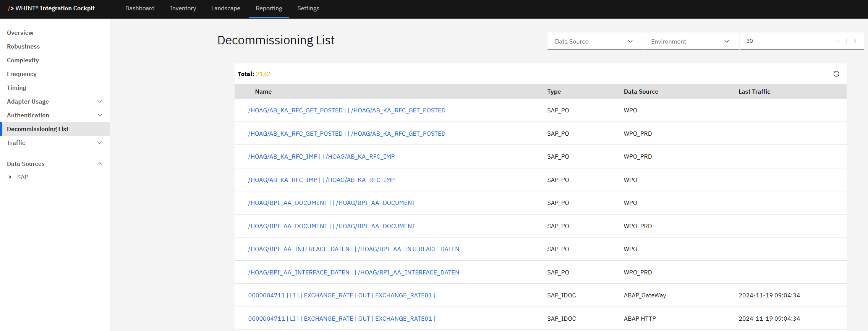This screenshot has height=331, width=868.
Task: Open first /HOAG/AB_KA_RFC_GET_POSTED link
Action: pyautogui.click(x=347, y=110)
